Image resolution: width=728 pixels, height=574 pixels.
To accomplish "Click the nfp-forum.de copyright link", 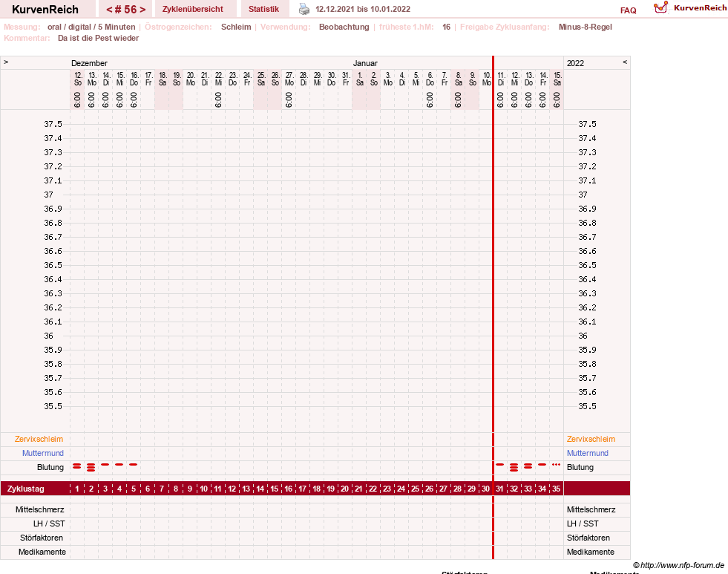I will tap(679, 565).
